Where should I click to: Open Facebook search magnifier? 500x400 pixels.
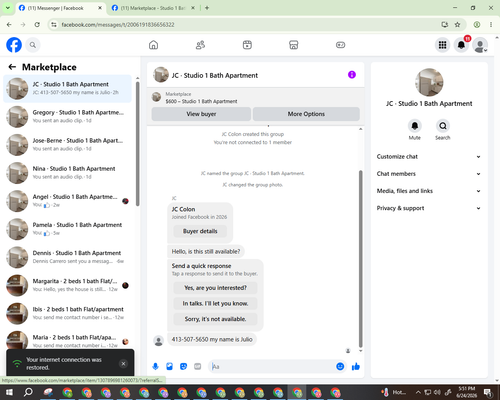tap(33, 45)
